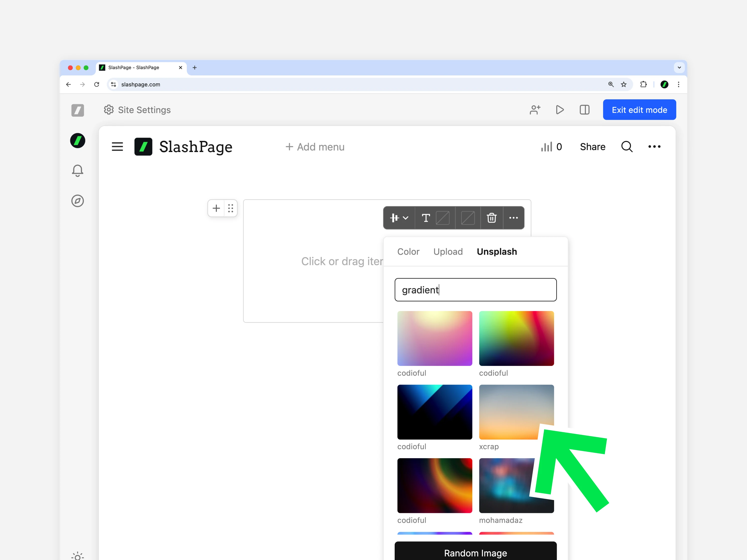Select the dark blue diagonal gradient thumbnail
The width and height of the screenshot is (747, 560).
pos(435,412)
